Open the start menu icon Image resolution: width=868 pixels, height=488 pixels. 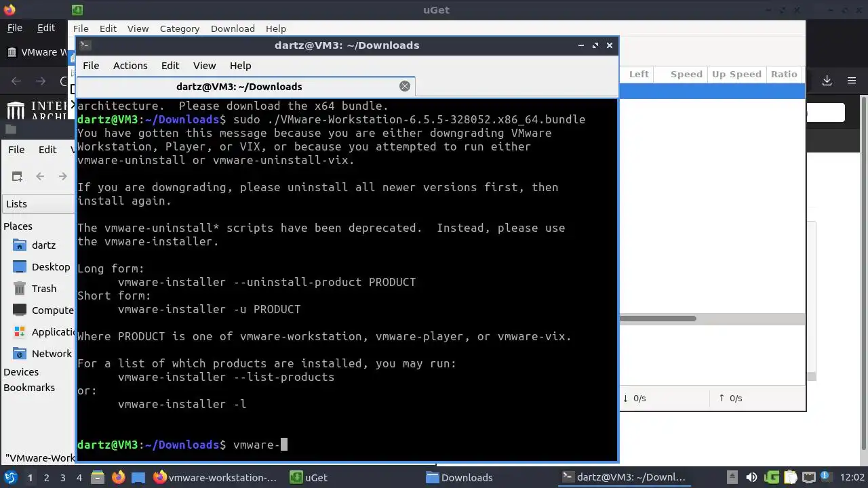click(x=10, y=477)
